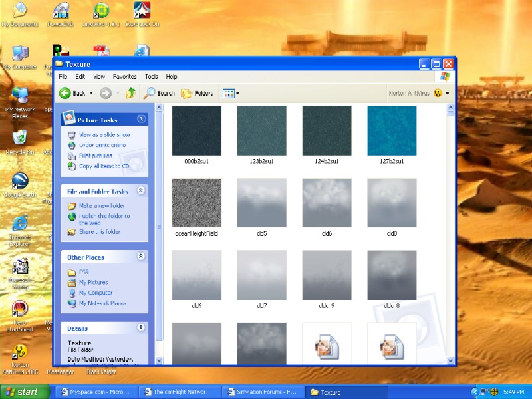Collapse the Picture Tasks panel

[x=141, y=119]
